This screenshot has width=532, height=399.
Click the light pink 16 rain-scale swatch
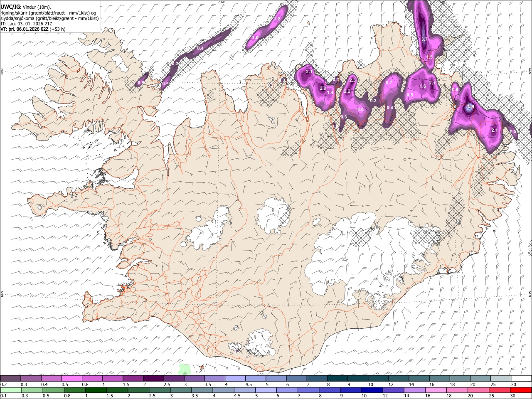tap(436, 390)
